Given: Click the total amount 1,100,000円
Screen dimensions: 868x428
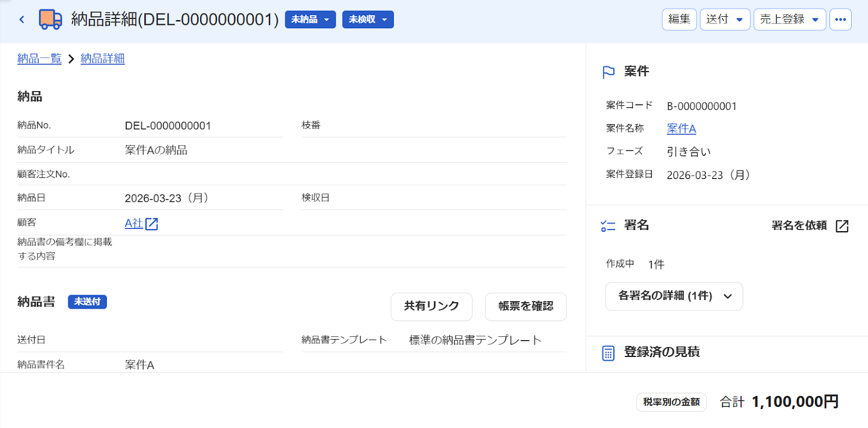Looking at the screenshot, I should [795, 402].
